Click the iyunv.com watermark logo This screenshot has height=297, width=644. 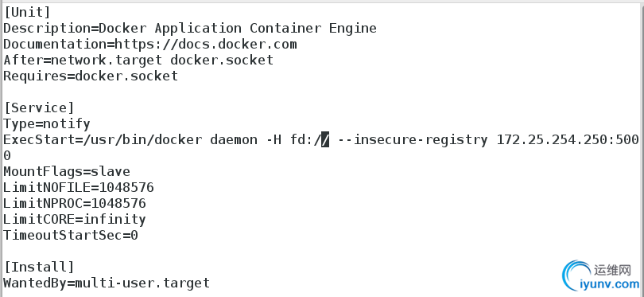click(601, 276)
